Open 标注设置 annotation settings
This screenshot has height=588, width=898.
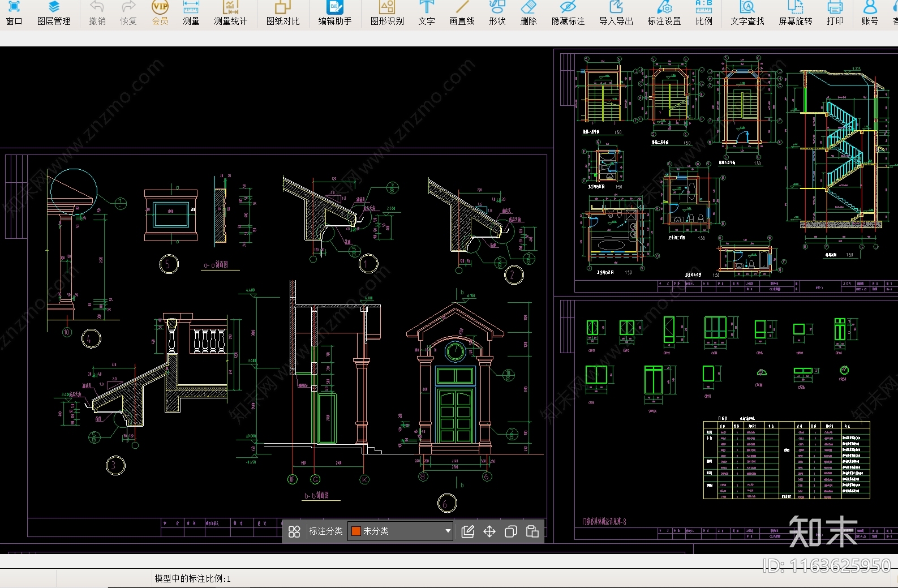pos(664,14)
